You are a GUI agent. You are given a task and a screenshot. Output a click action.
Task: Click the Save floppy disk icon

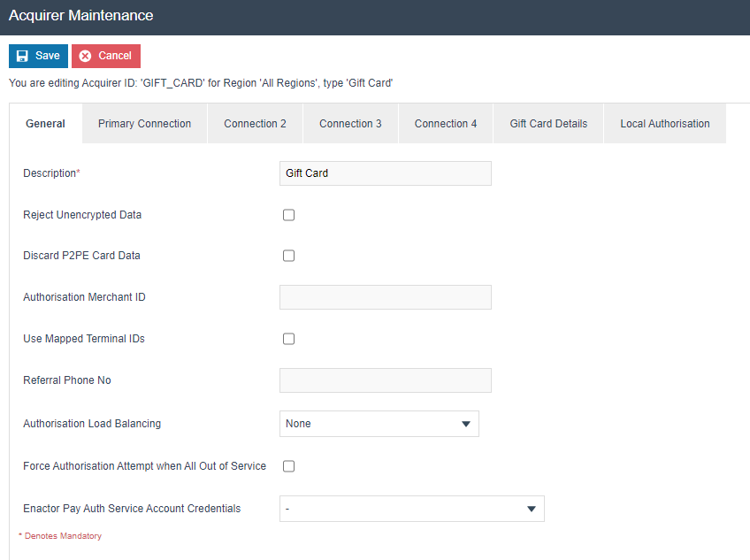(x=22, y=56)
